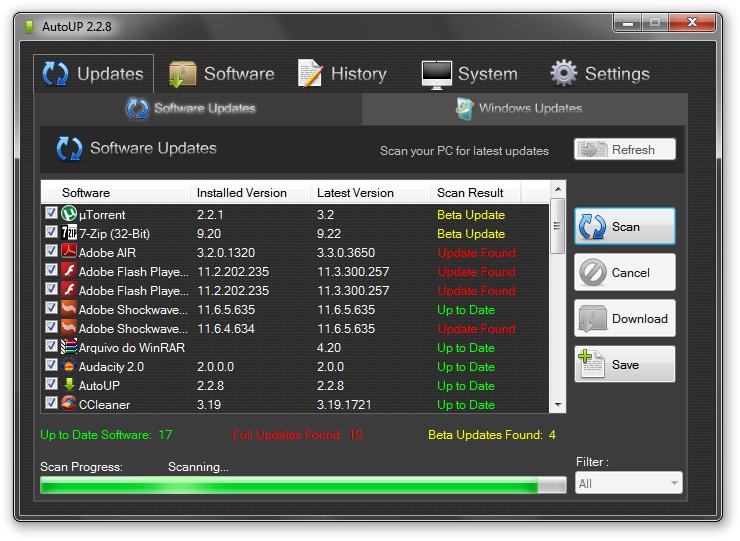Click CCleaner latest version 3.19.1721
The height and width of the screenshot is (541, 740).
pyautogui.click(x=344, y=405)
